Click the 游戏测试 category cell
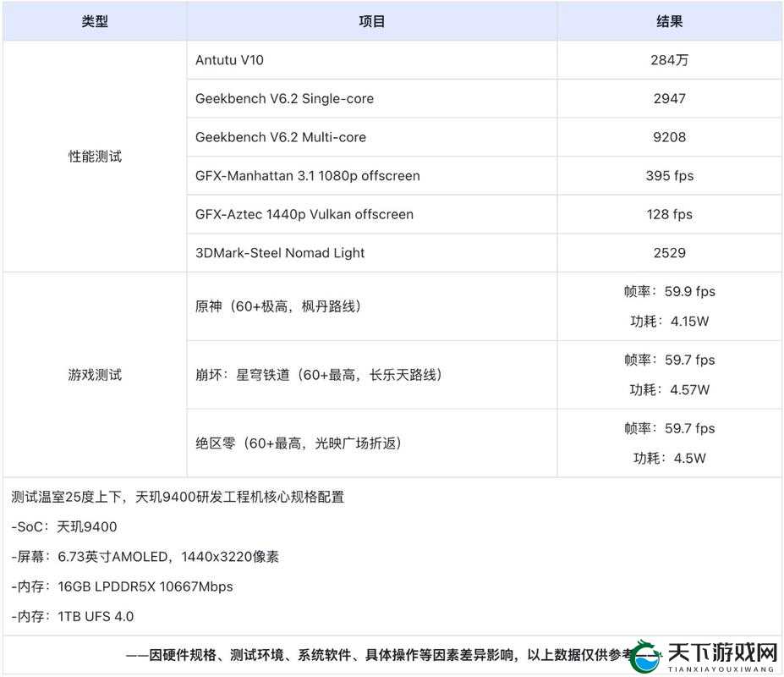The width and height of the screenshot is (784, 677). [95, 375]
